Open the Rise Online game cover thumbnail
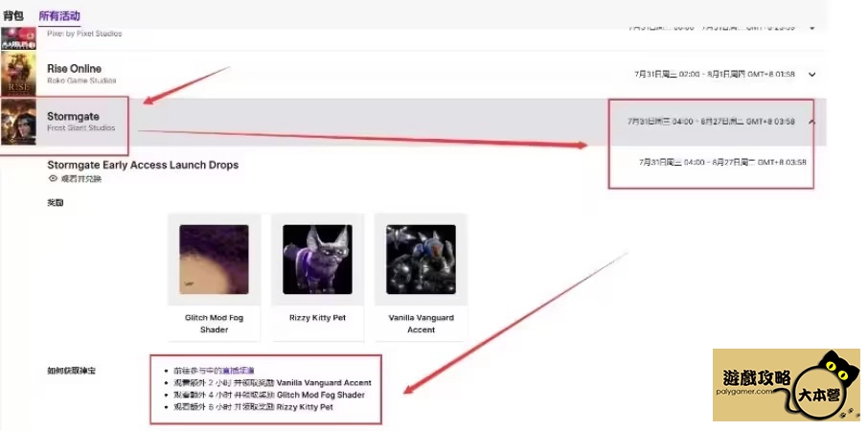Screen dimensions: 868x431 (19, 74)
